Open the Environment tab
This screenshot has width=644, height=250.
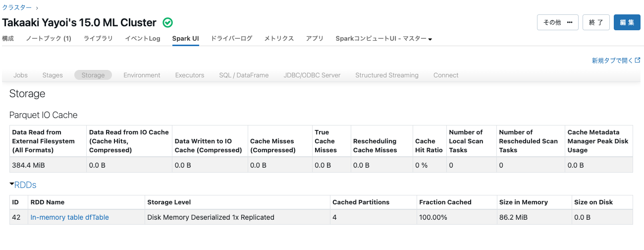[142, 75]
